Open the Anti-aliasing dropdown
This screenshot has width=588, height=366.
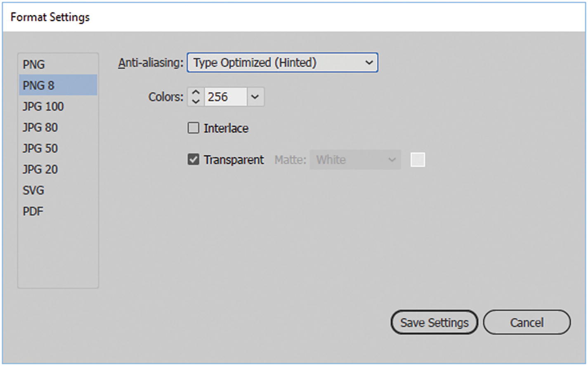tap(282, 63)
